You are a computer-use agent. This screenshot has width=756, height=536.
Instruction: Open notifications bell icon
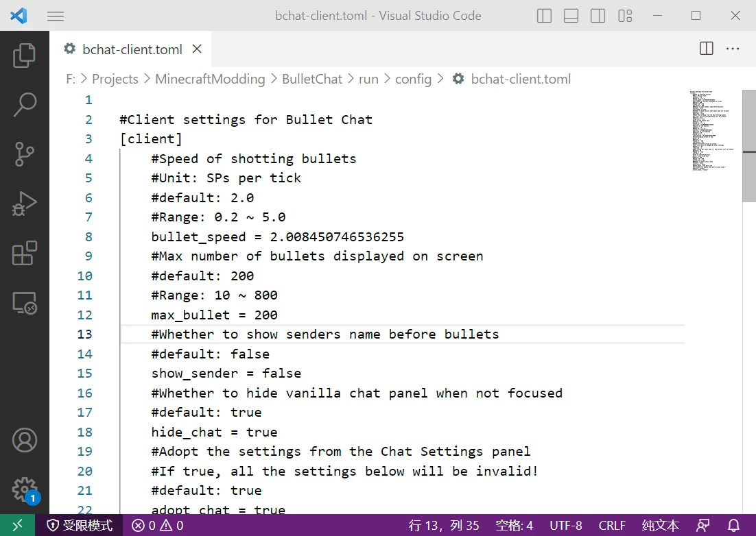733,525
